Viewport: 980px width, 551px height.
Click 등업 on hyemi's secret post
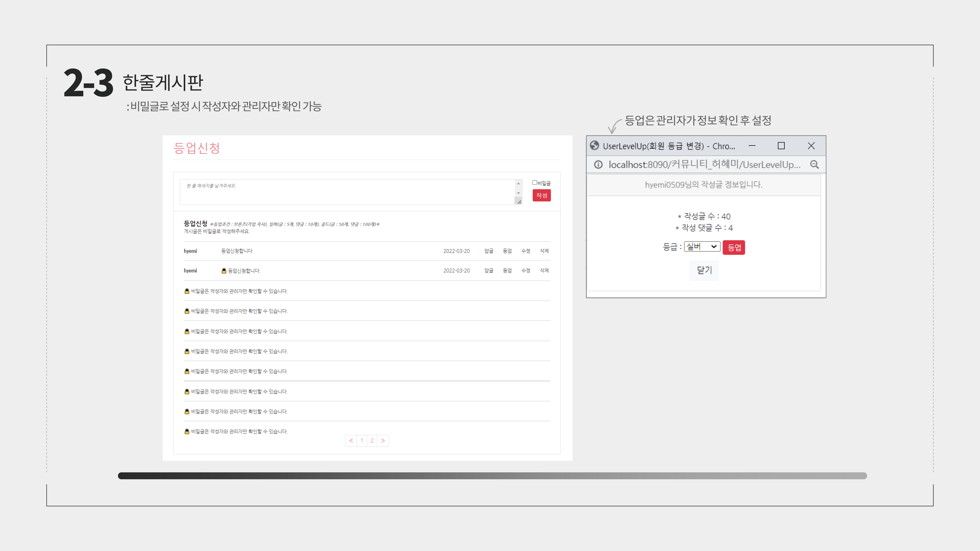coord(508,270)
